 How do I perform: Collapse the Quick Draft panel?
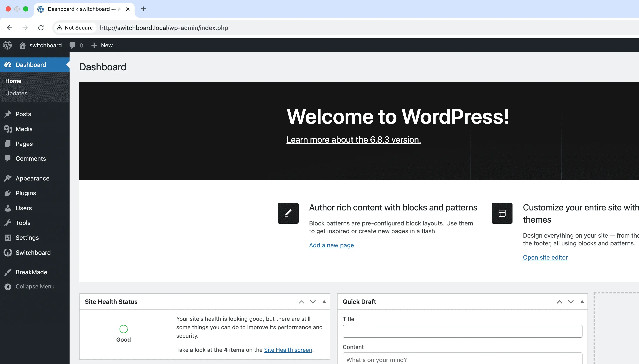(x=582, y=301)
